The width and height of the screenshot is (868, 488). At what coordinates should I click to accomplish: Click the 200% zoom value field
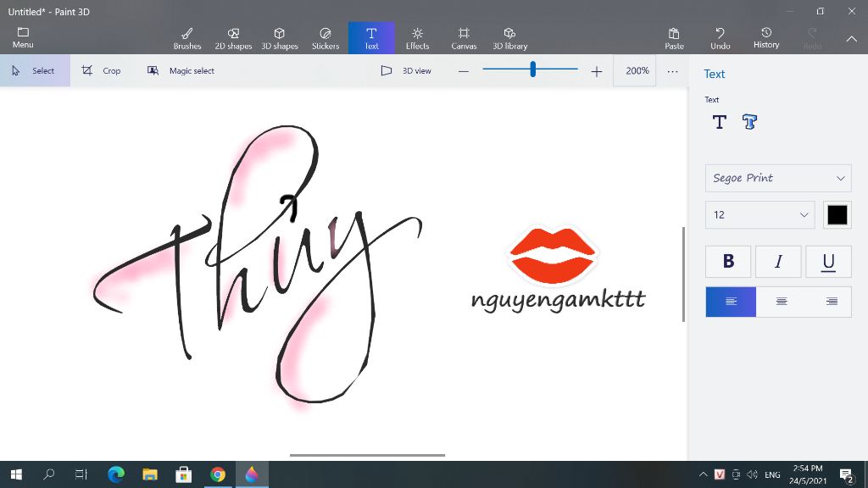634,71
